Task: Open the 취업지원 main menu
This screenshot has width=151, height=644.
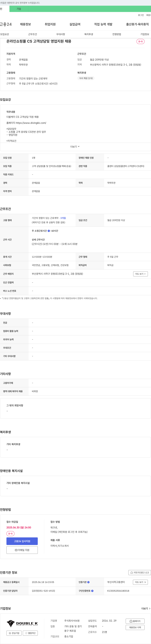Action: [50, 24]
